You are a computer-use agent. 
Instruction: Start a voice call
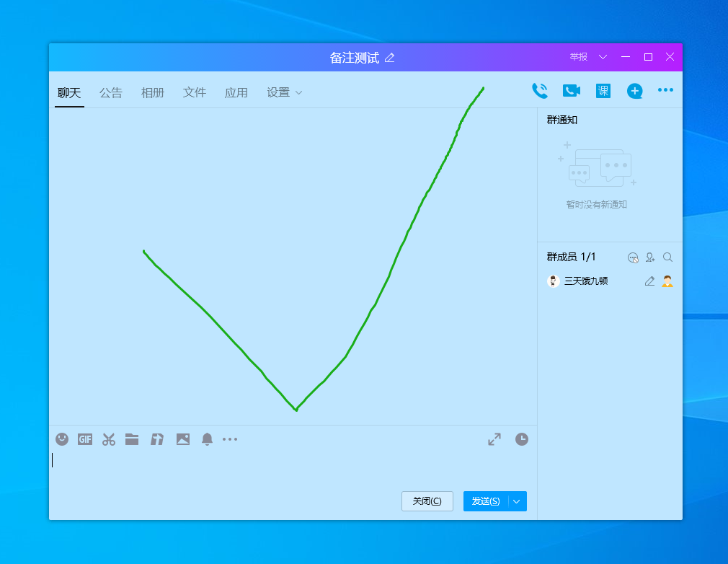pyautogui.click(x=539, y=91)
